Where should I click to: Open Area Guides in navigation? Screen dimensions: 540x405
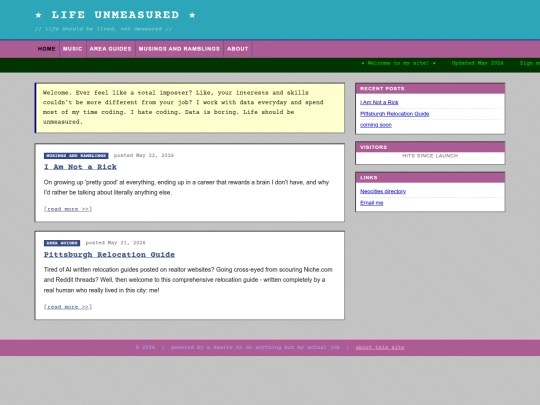tap(111, 49)
